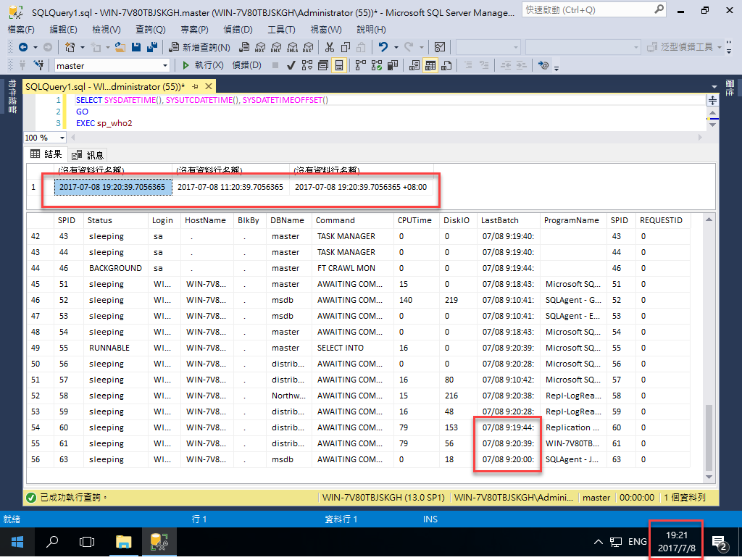Image resolution: width=742 pixels, height=560 pixels.
Task: Open Task View on the taskbar
Action: [x=87, y=542]
